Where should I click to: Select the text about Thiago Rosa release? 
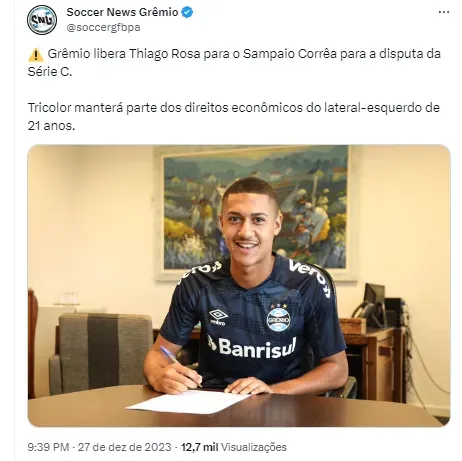[x=234, y=63]
